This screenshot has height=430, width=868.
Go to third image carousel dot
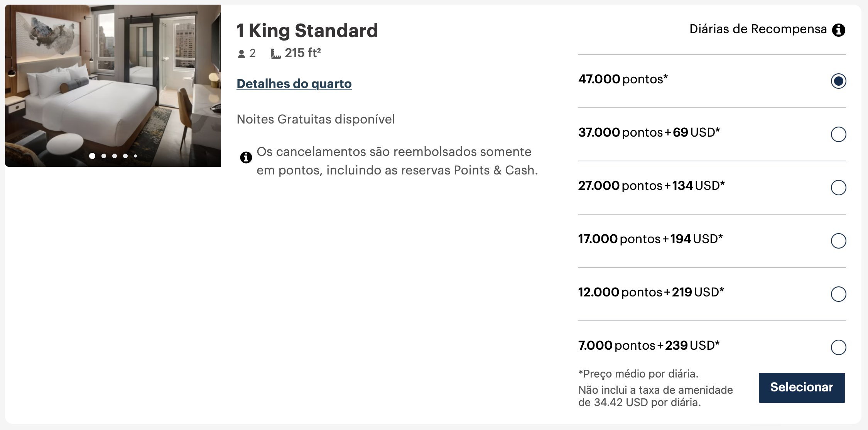(x=115, y=156)
